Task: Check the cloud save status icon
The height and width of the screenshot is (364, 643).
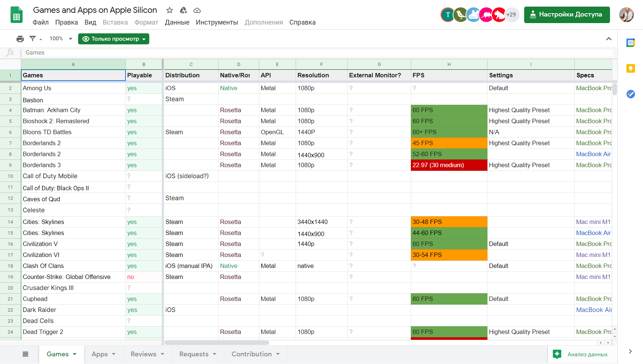Action: [x=197, y=10]
